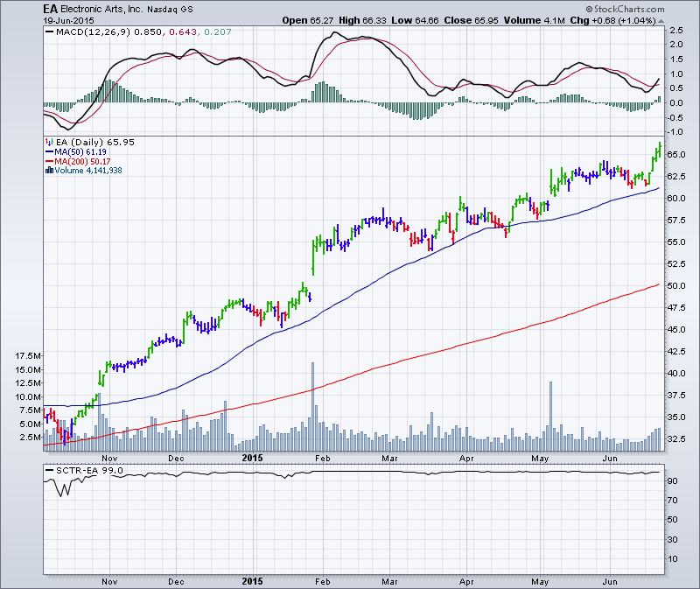Click the 2.5M volume axis label

click(x=31, y=437)
